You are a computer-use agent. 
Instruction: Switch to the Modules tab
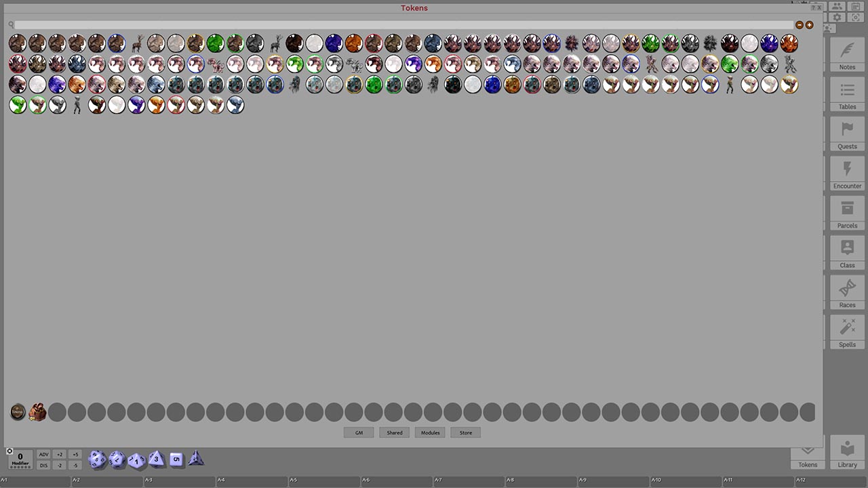pos(430,432)
